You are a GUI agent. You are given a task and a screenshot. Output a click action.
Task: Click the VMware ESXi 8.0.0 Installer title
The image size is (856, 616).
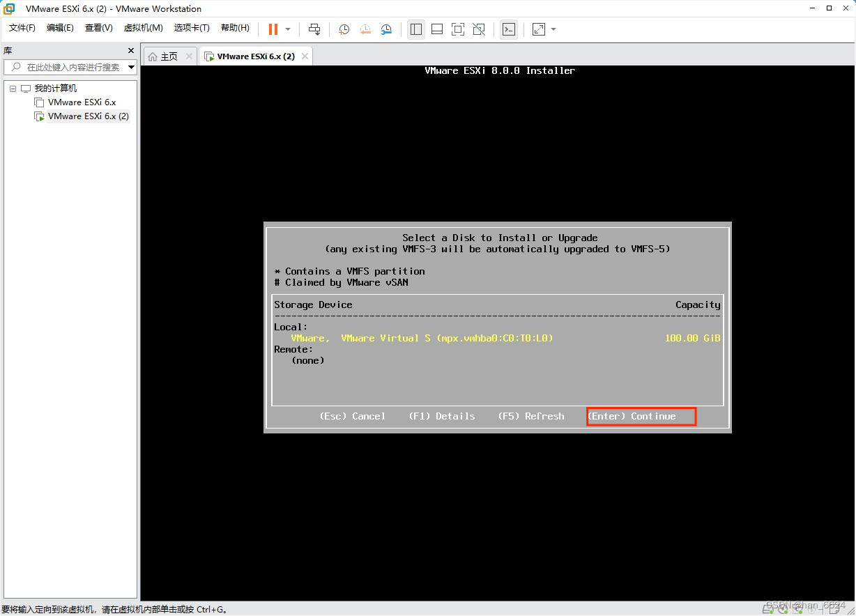[500, 70]
